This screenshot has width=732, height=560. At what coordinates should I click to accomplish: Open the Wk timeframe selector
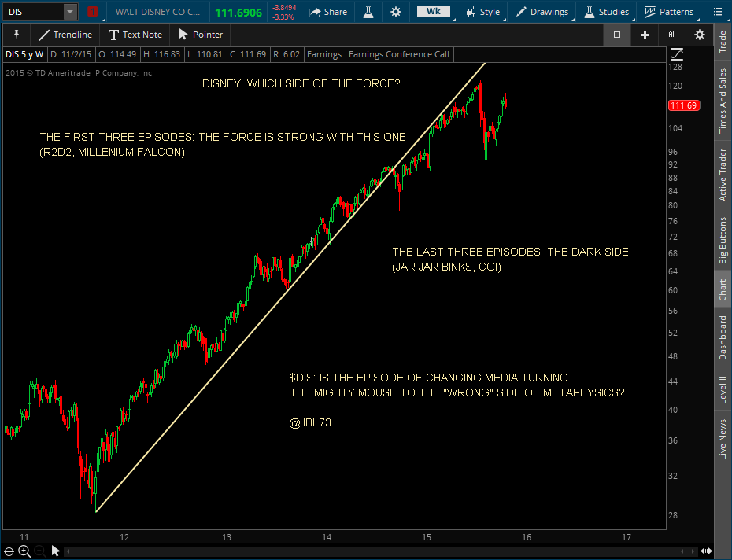click(x=433, y=12)
